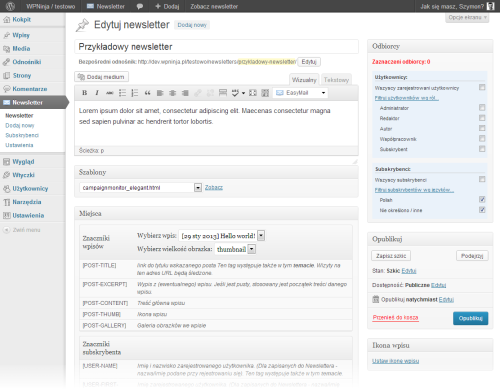Image resolution: width=500 pixels, height=392 pixels.
Task: Expand Opcje ekranu screen options
Action: (467, 17)
